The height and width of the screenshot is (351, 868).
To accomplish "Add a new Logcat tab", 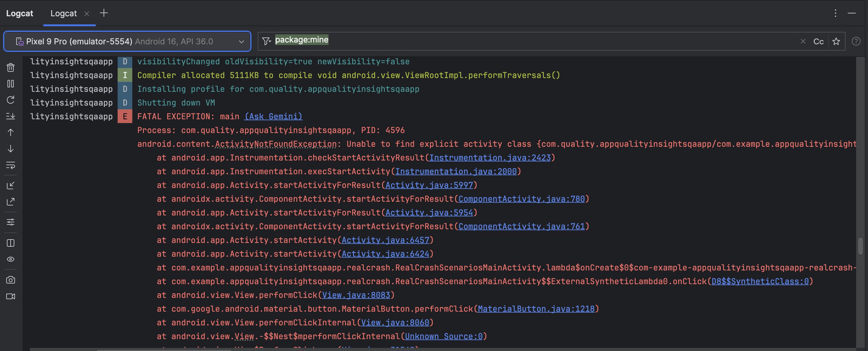I will pos(104,13).
